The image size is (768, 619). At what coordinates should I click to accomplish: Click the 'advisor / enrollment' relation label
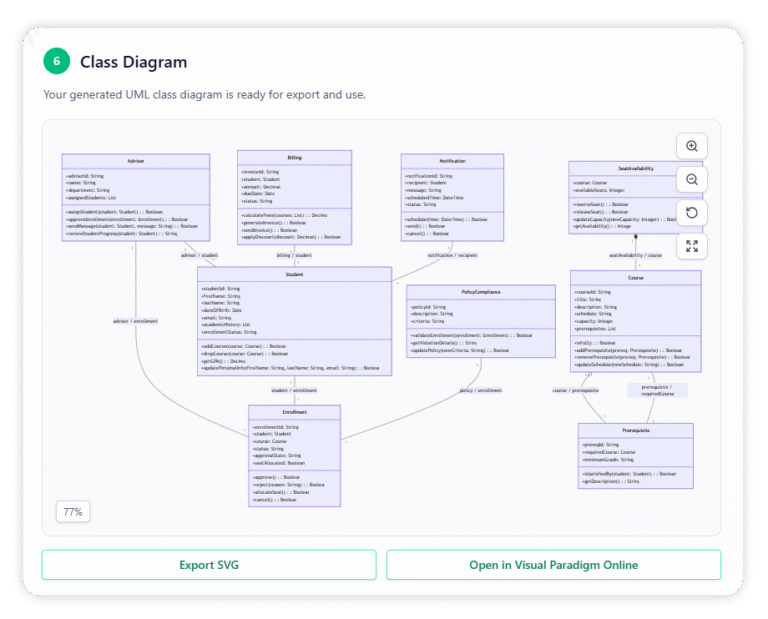[135, 321]
